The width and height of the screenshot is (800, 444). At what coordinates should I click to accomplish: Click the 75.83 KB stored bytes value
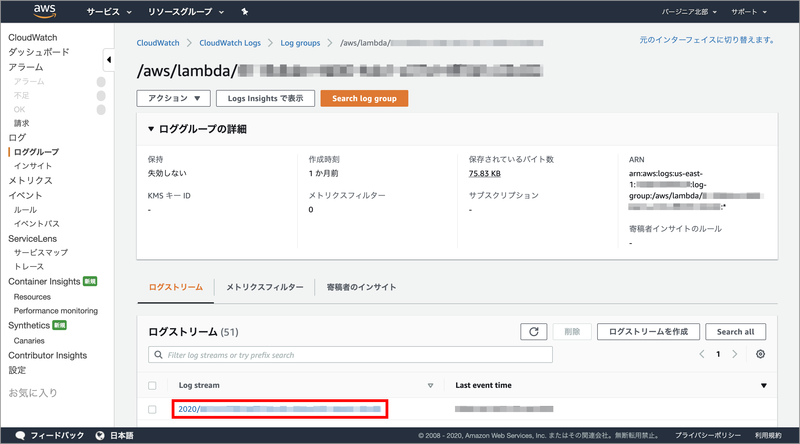point(485,174)
